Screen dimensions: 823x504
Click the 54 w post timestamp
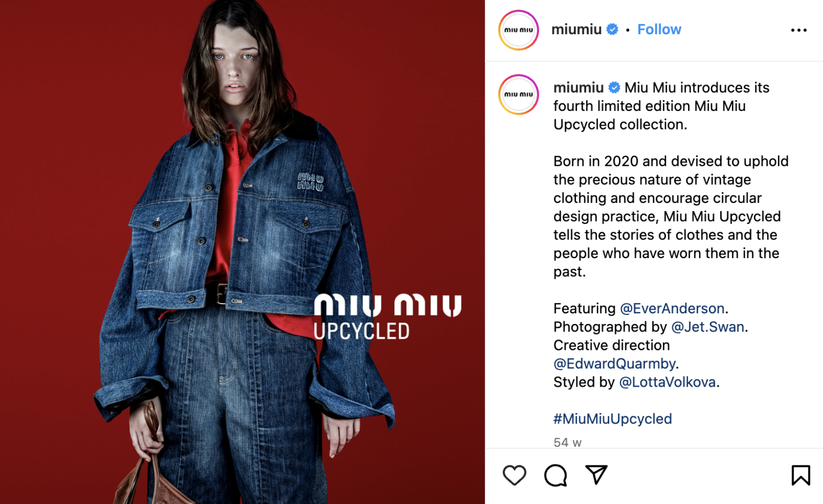567,442
